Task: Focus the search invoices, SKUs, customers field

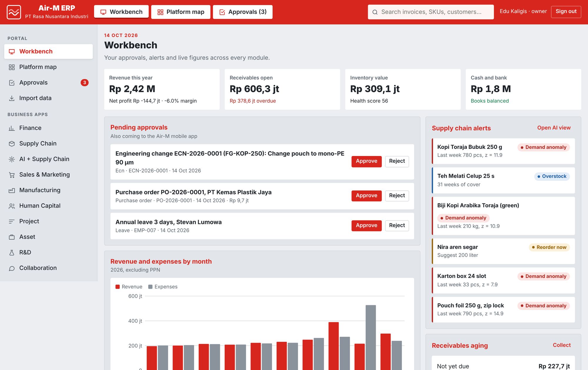Action: (431, 12)
